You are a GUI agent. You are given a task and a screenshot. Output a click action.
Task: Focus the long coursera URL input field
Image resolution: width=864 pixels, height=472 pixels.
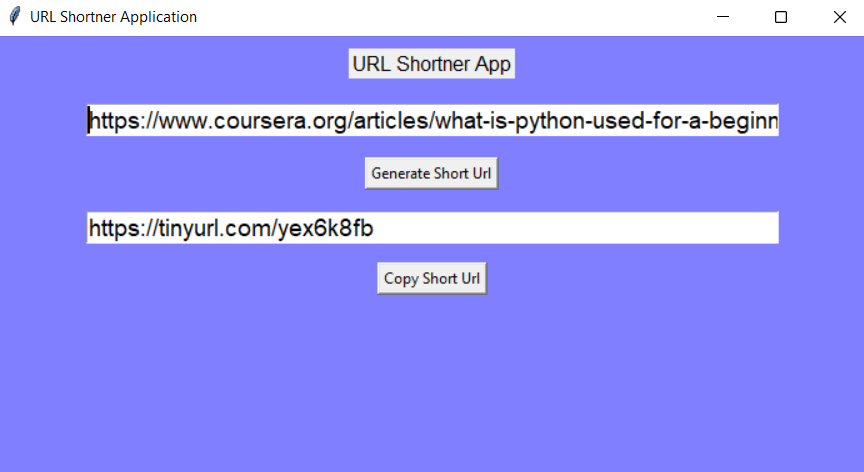coord(433,120)
